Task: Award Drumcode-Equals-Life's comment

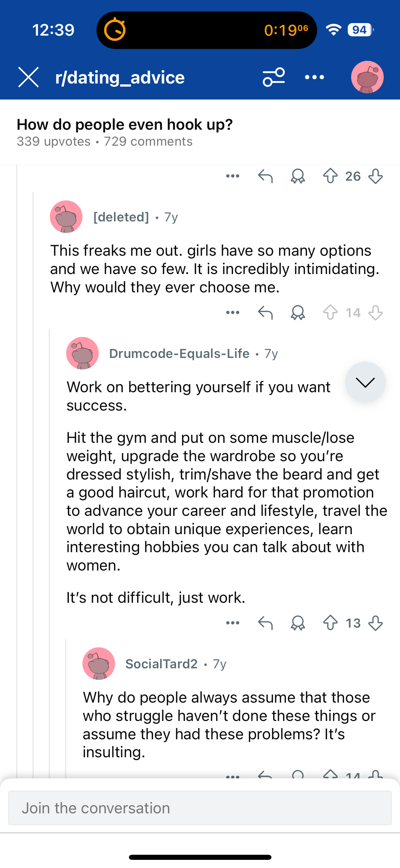Action: [298, 623]
